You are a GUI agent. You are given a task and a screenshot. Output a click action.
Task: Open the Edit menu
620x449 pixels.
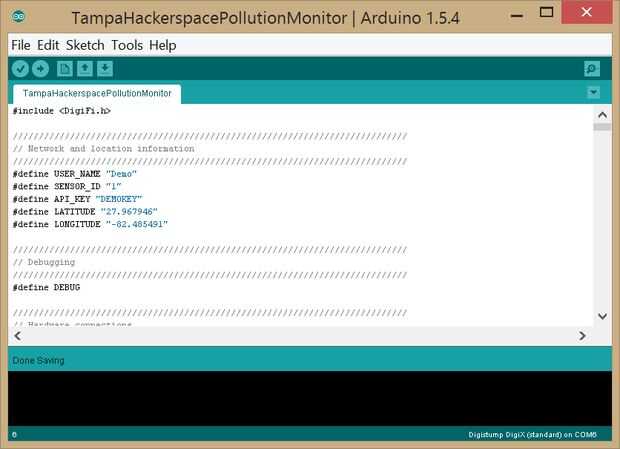(48, 45)
